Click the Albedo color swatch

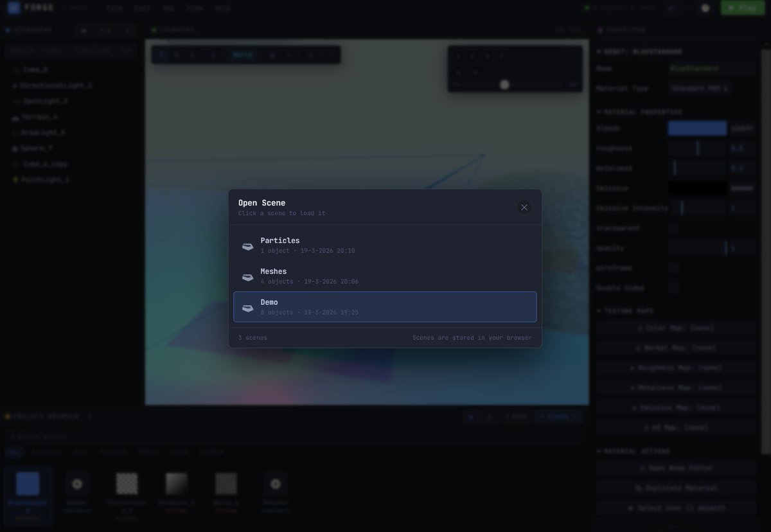696,128
